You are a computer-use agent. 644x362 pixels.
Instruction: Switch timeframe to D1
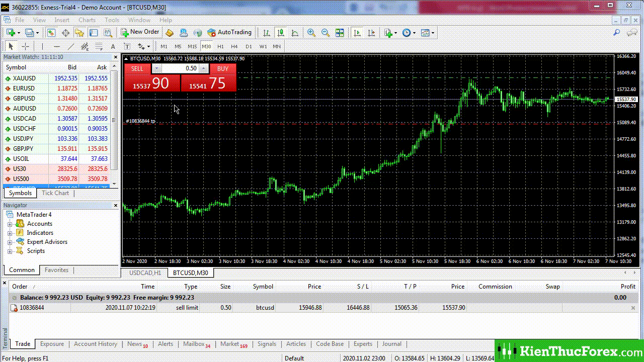[x=249, y=46]
